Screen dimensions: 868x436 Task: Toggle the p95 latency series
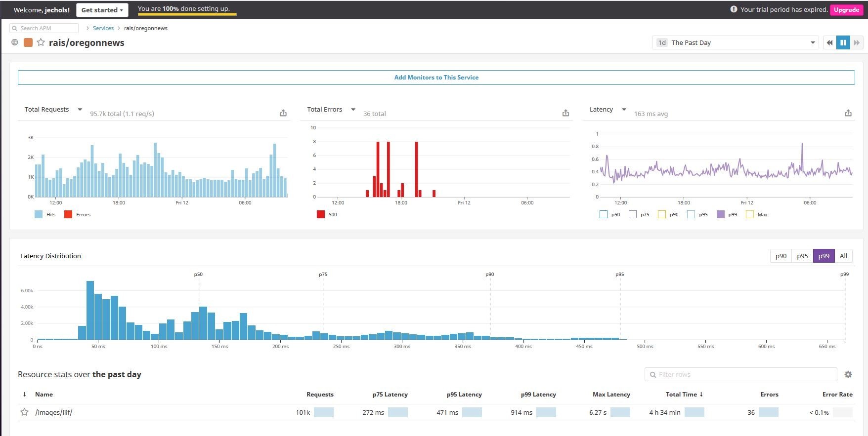691,214
